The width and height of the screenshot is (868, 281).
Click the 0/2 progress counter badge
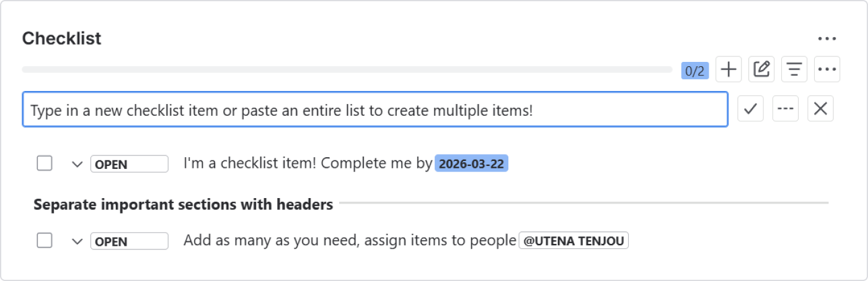click(x=695, y=71)
